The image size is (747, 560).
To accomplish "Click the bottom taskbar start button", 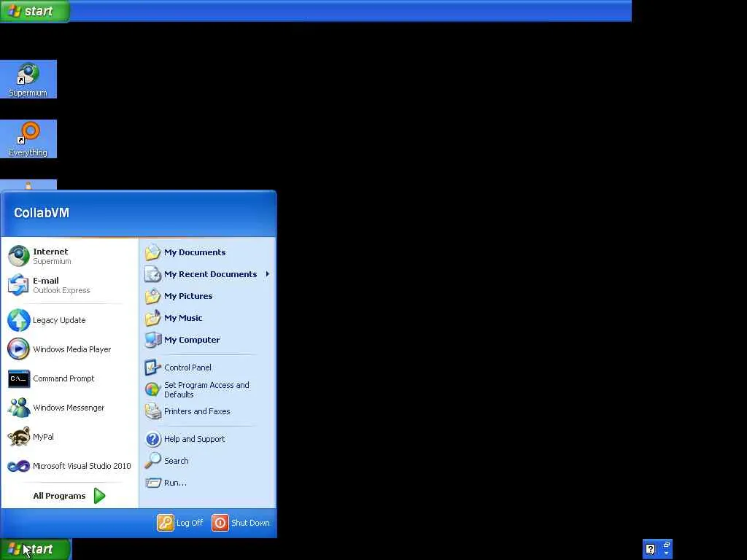I will pyautogui.click(x=35, y=549).
